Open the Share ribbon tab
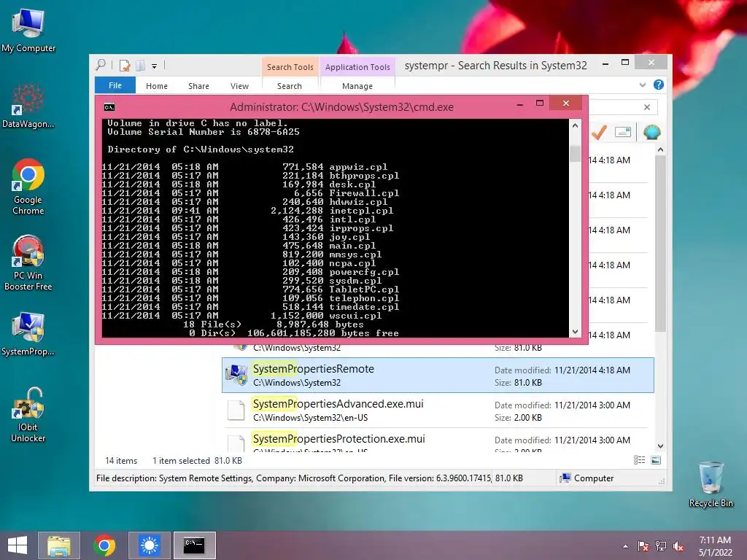Screen dimensions: 747x560 tap(198, 86)
